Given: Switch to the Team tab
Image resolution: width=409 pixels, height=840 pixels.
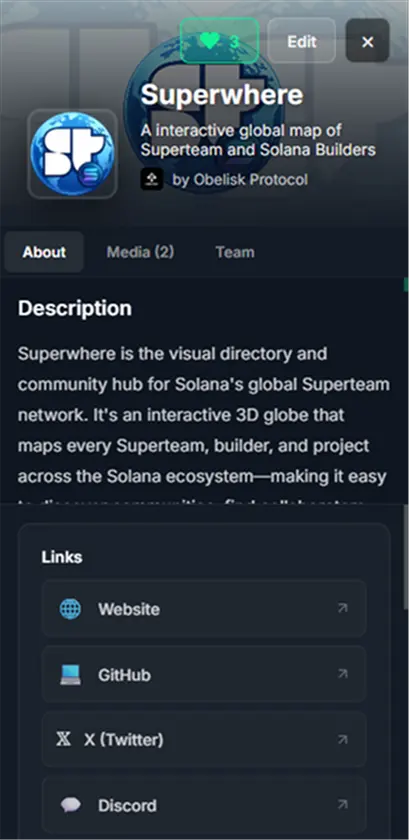Looking at the screenshot, I should coord(235,252).
